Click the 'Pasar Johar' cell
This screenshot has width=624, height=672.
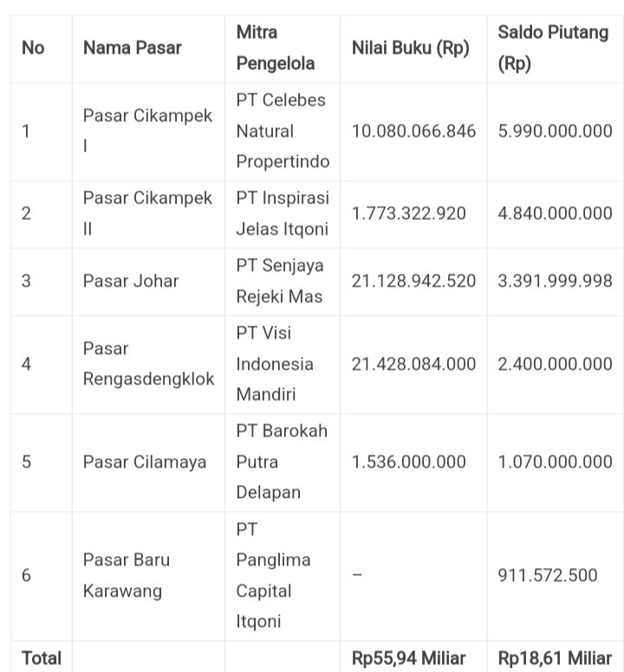tap(131, 281)
